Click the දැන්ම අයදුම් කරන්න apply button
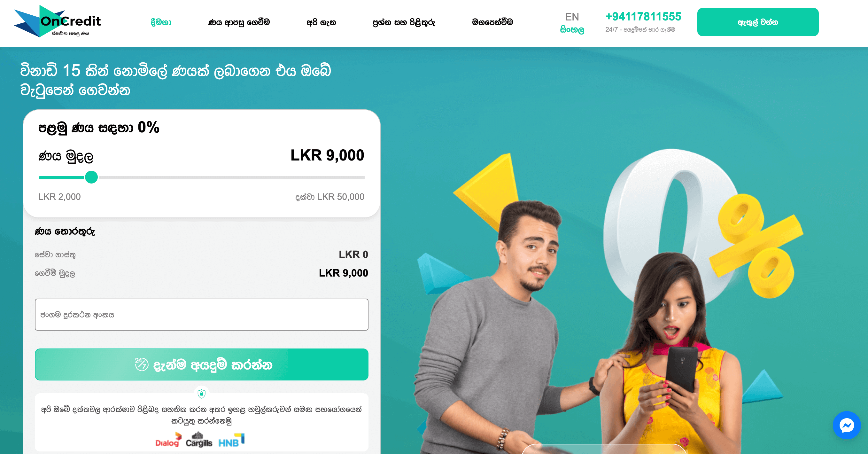 pyautogui.click(x=201, y=364)
